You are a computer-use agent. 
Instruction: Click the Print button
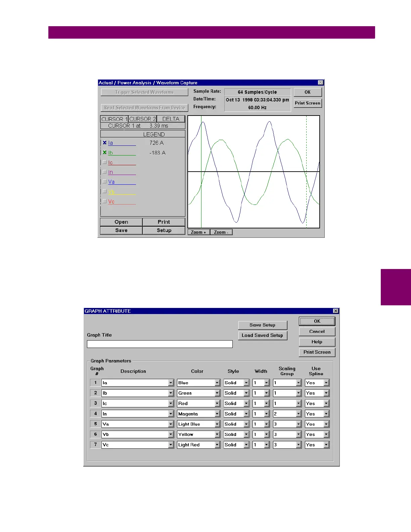pyautogui.click(x=164, y=222)
